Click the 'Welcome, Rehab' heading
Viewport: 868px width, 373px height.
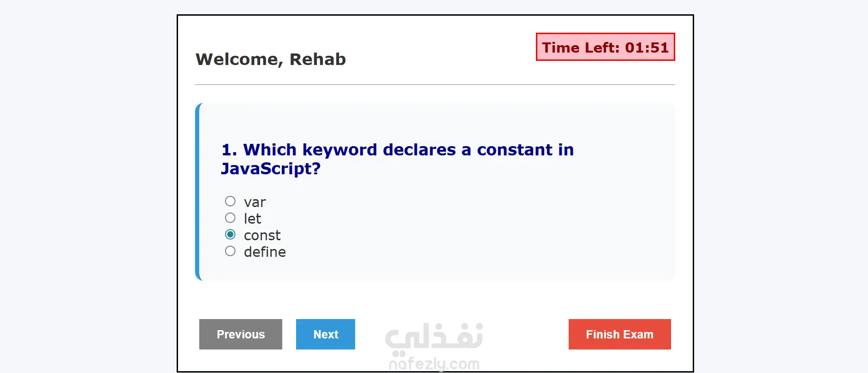[x=271, y=59]
